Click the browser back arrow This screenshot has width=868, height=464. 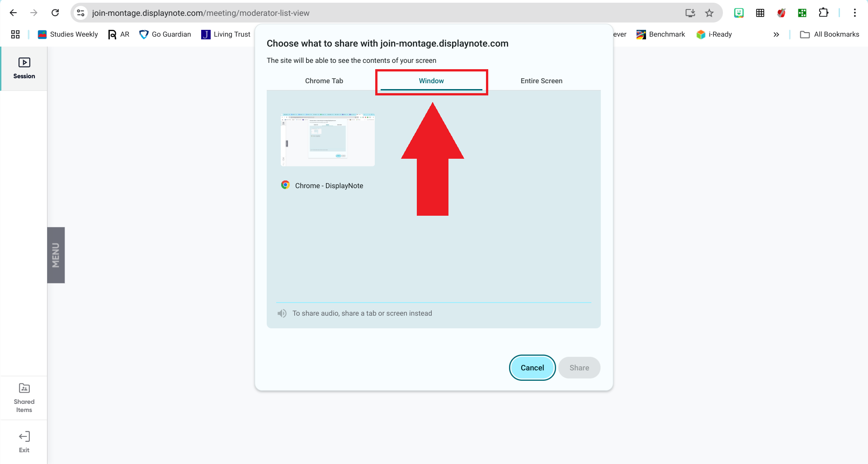(13, 13)
